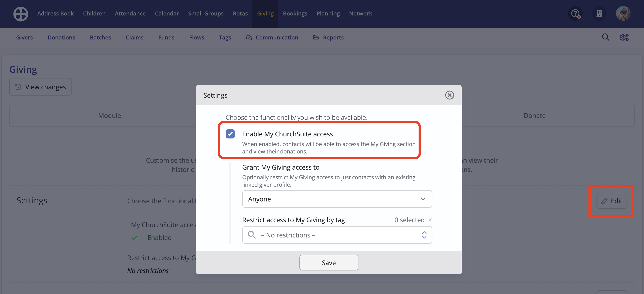Viewport: 644px width, 294px height.
Task: Open Bookings module
Action: coord(295,14)
